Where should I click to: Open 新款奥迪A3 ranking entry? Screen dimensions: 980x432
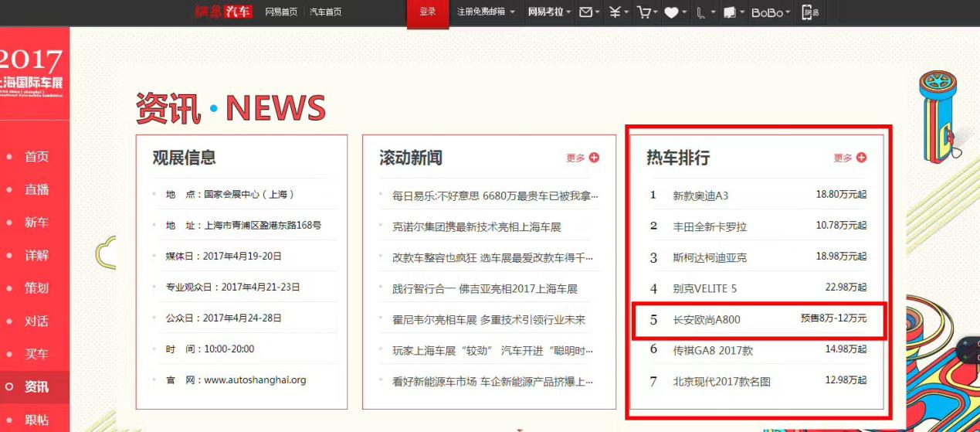pos(700,196)
